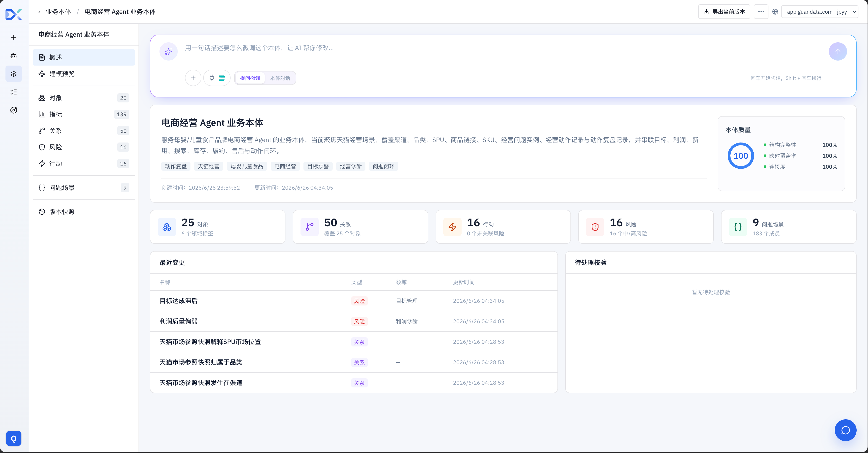The width and height of the screenshot is (868, 453).
Task: Click the 问题闭环 tag
Action: 383,166
